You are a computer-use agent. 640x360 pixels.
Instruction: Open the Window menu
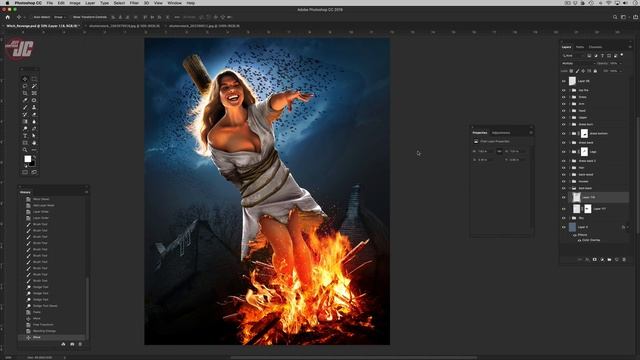point(174,3)
